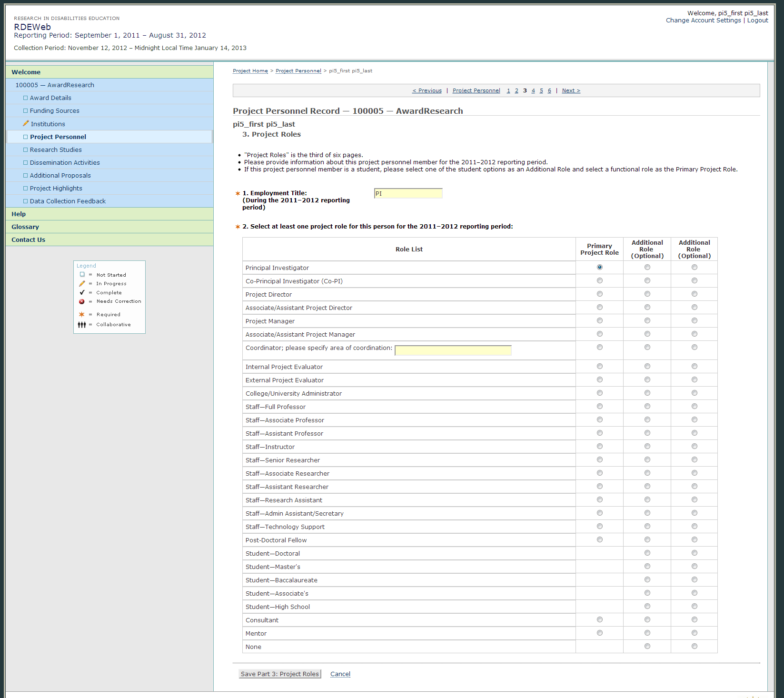
Task: Click the status box icon beside Research Studies
Action: click(26, 150)
